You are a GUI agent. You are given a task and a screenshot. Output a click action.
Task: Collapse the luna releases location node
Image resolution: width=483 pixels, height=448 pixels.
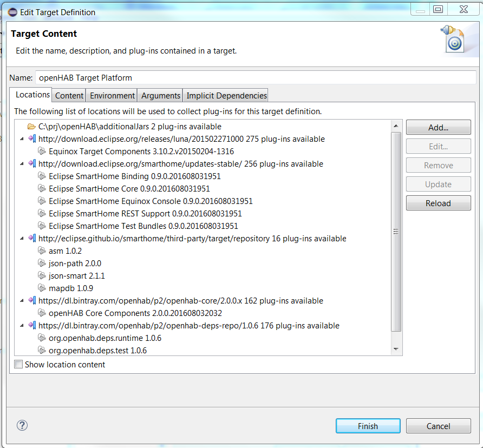tap(22, 139)
